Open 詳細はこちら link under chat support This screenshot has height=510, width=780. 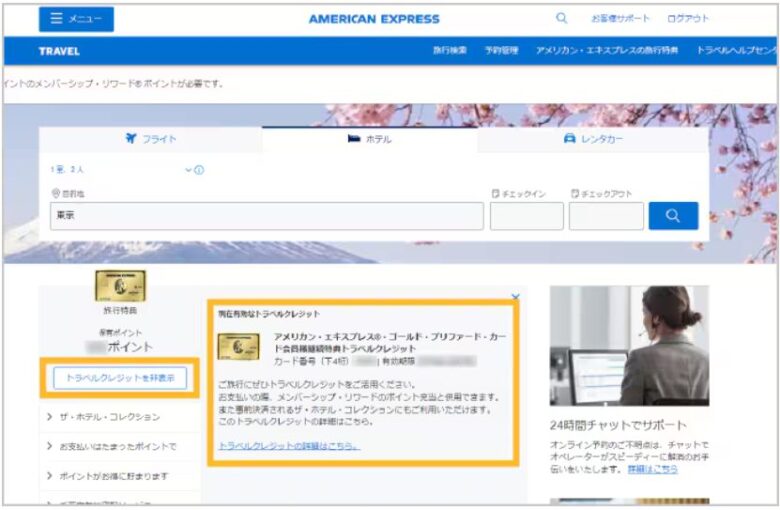653,469
